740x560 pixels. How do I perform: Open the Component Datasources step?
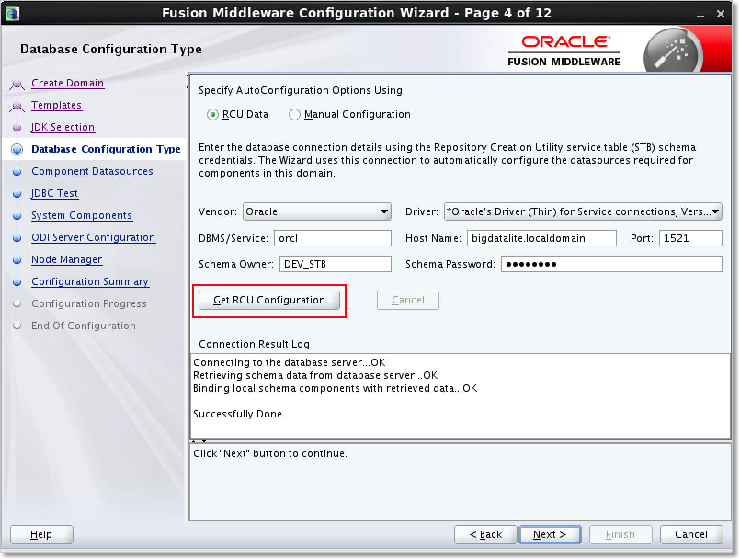(x=92, y=171)
